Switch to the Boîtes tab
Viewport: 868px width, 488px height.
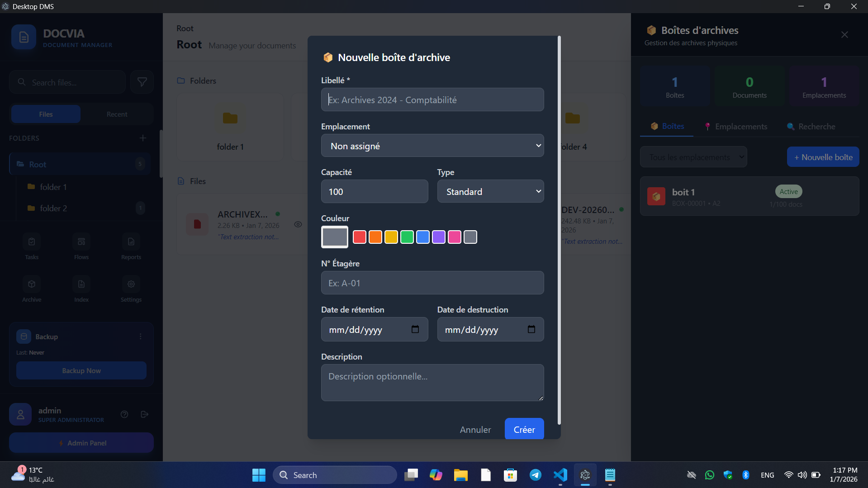[667, 126]
